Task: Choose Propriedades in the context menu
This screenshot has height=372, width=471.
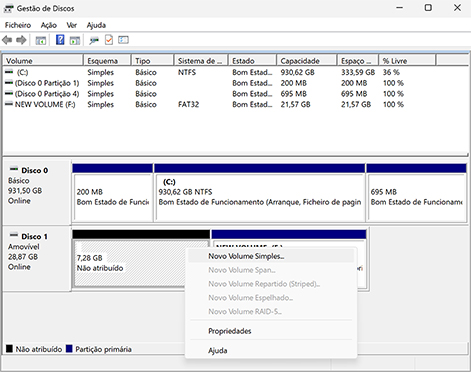Action: [x=271, y=331]
